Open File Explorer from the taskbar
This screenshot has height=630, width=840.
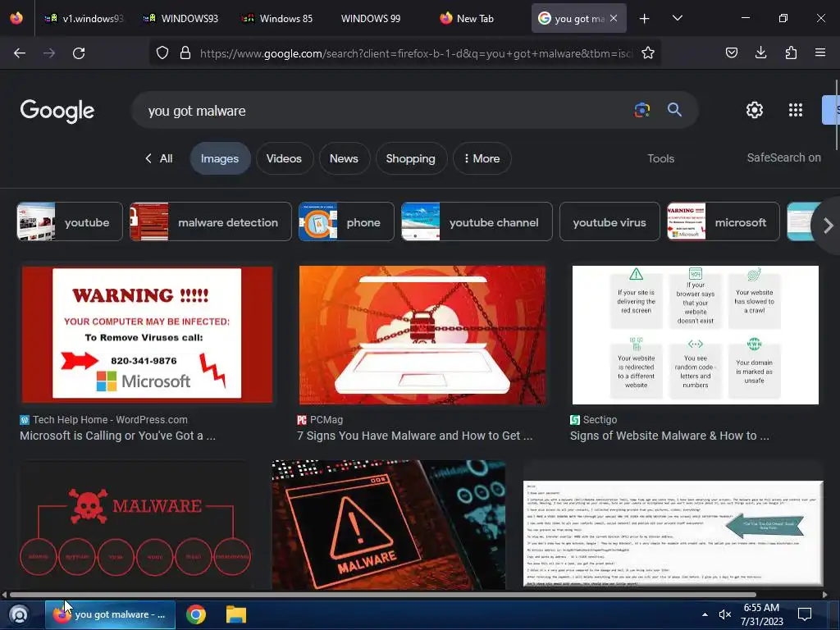point(235,614)
